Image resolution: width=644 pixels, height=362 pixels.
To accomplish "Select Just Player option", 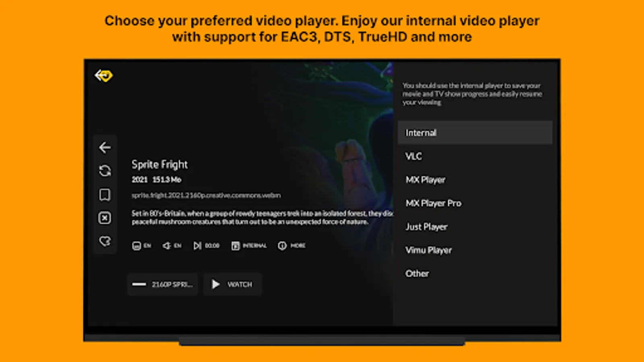I will pyautogui.click(x=475, y=227).
